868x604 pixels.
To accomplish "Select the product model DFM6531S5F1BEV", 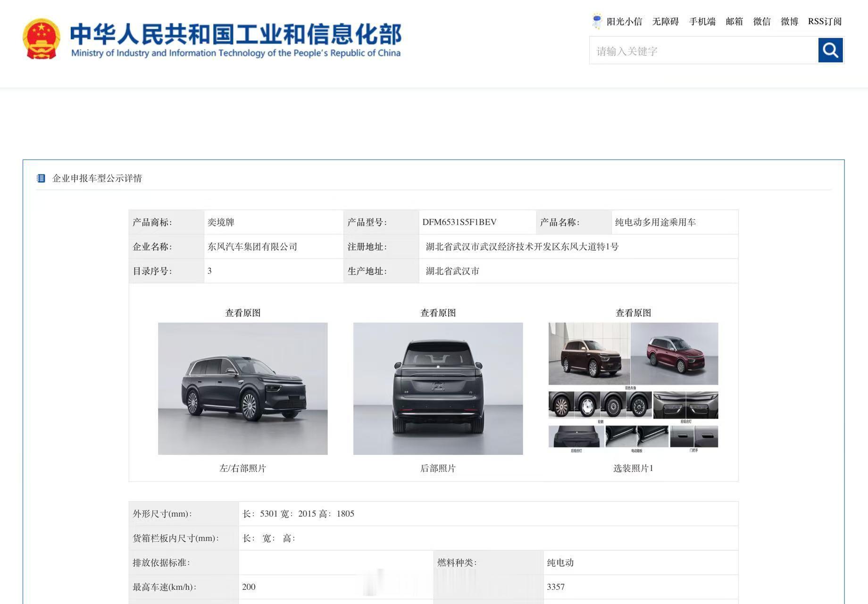I will pyautogui.click(x=459, y=222).
